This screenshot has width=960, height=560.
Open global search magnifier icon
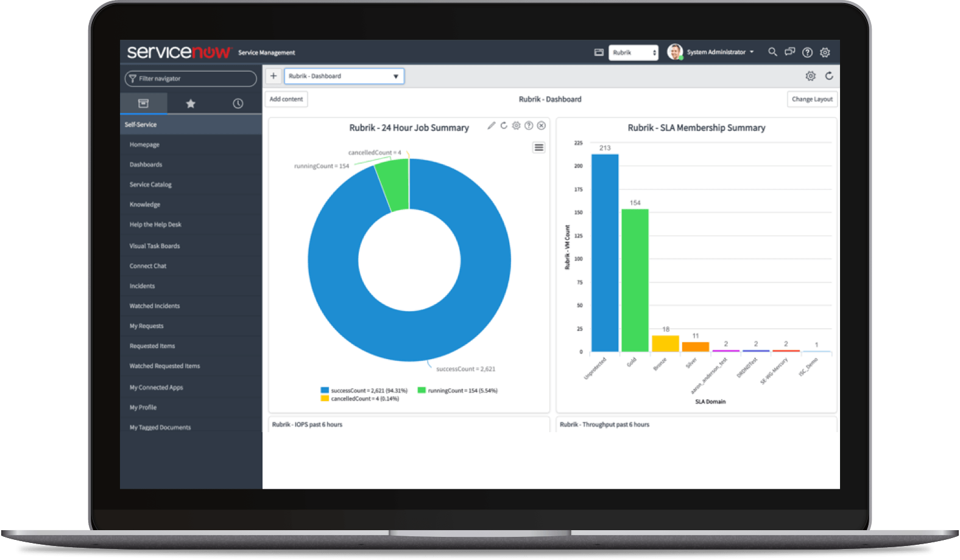(772, 52)
